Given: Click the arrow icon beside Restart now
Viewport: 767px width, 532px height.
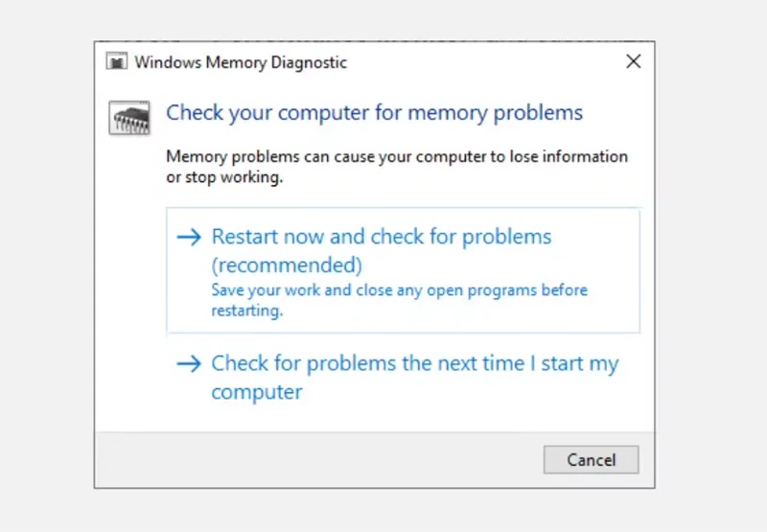Looking at the screenshot, I should 192,237.
